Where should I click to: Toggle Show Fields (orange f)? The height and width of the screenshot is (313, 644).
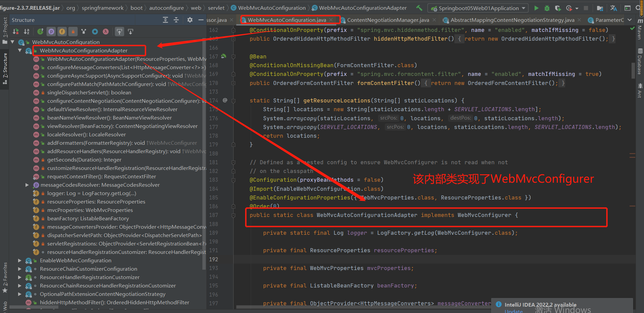(x=62, y=32)
